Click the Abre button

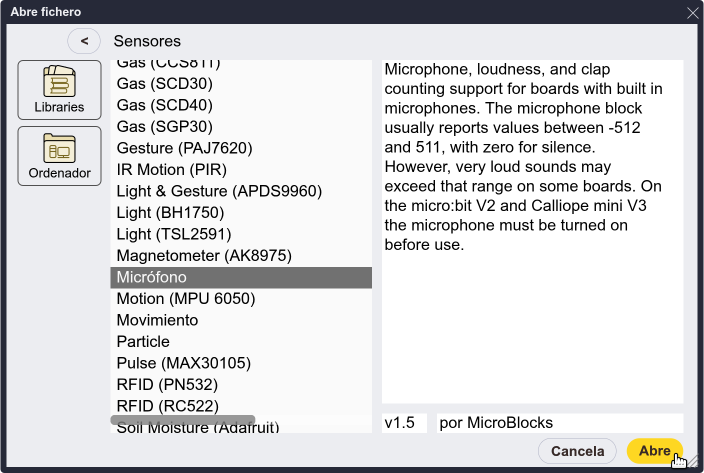pos(655,451)
